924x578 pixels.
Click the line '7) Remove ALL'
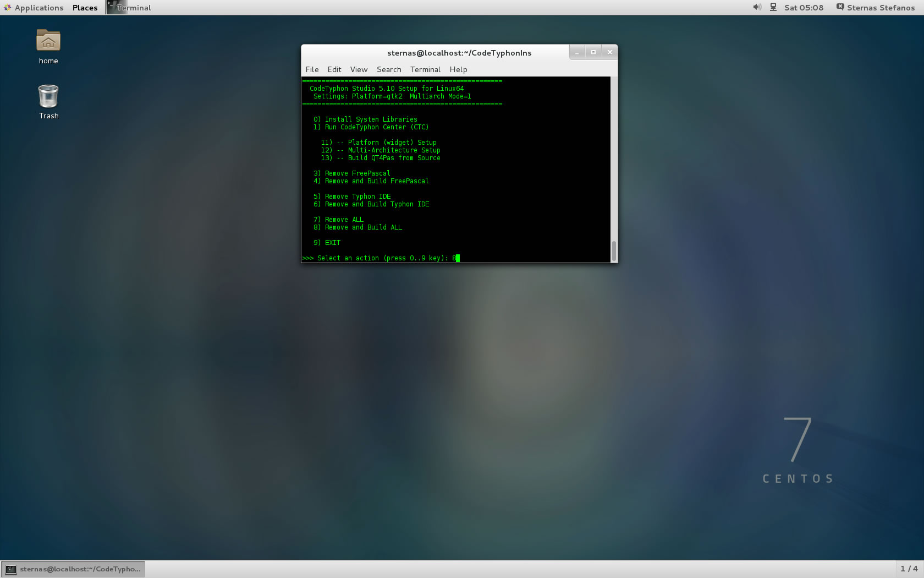pyautogui.click(x=338, y=220)
